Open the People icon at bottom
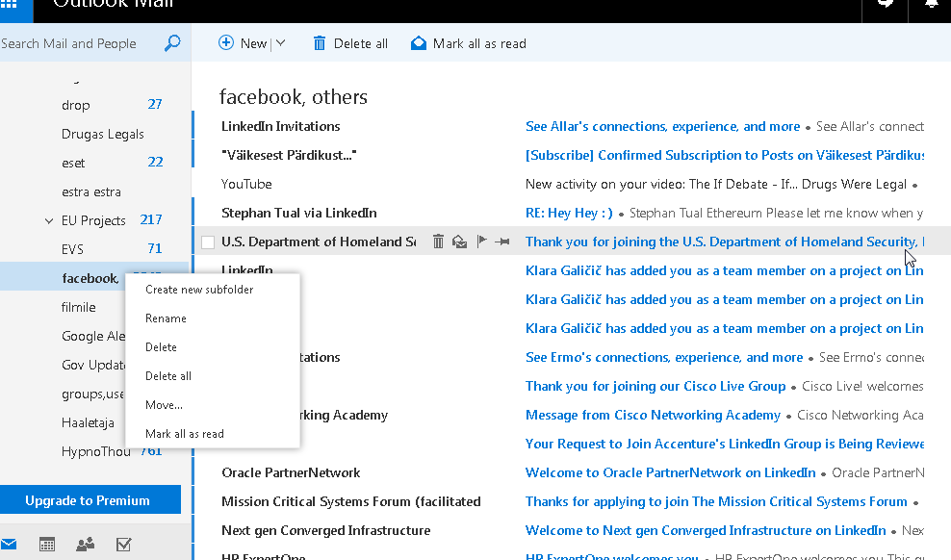951x560 pixels. click(x=85, y=545)
